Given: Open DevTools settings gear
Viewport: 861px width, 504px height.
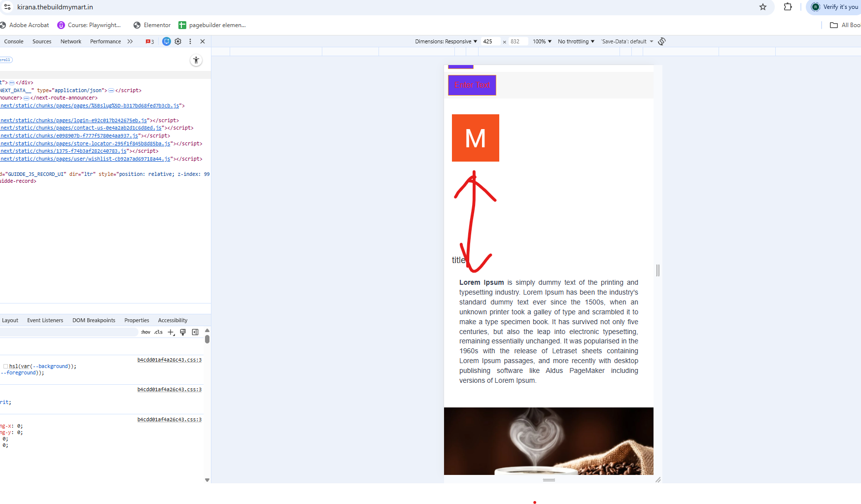Looking at the screenshot, I should (x=178, y=41).
